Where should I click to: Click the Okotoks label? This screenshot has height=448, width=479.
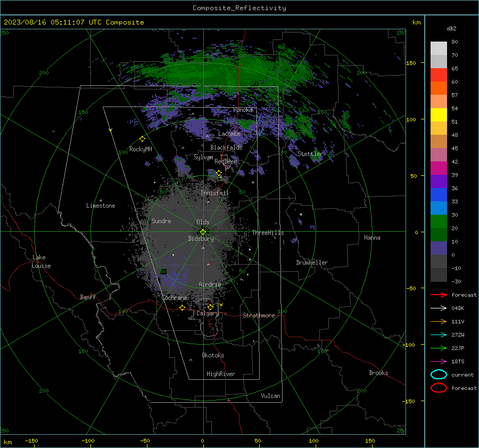pos(213,355)
